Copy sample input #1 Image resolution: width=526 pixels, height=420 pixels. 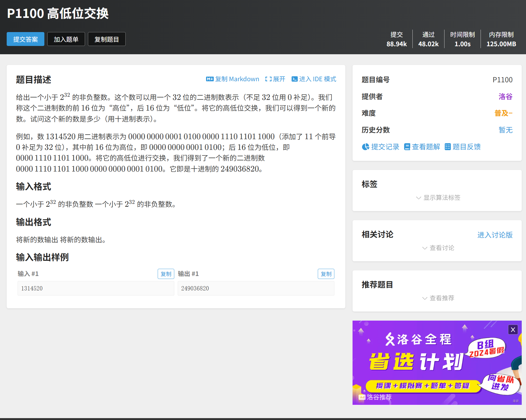tap(166, 274)
